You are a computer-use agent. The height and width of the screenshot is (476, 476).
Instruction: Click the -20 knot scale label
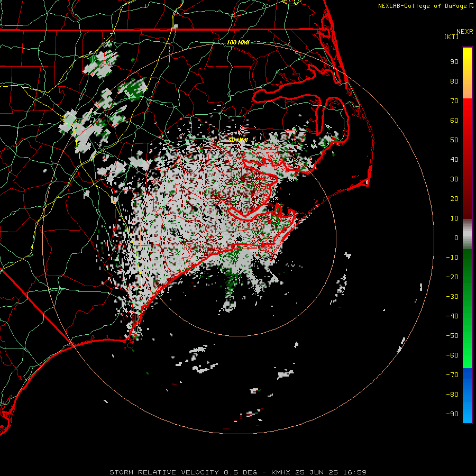point(452,277)
